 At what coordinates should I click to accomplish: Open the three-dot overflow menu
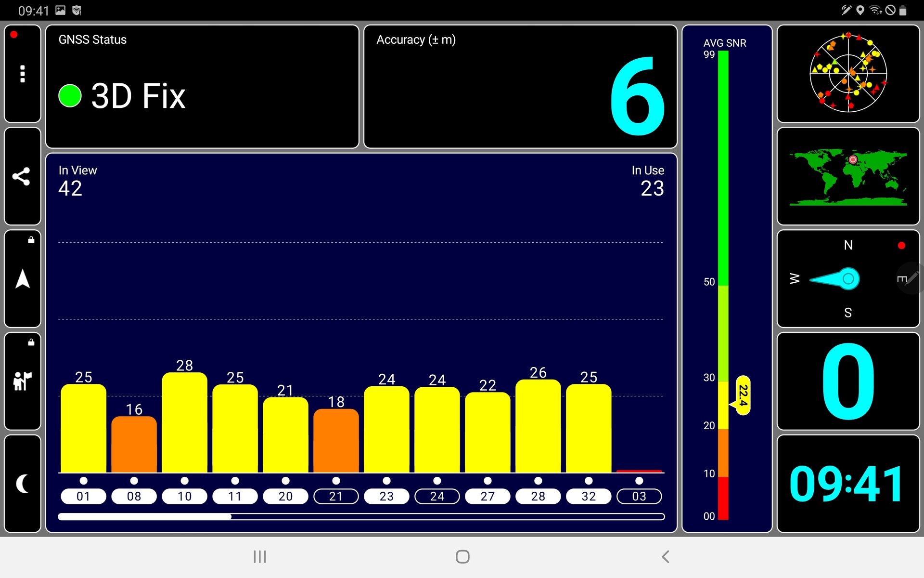[x=22, y=74]
